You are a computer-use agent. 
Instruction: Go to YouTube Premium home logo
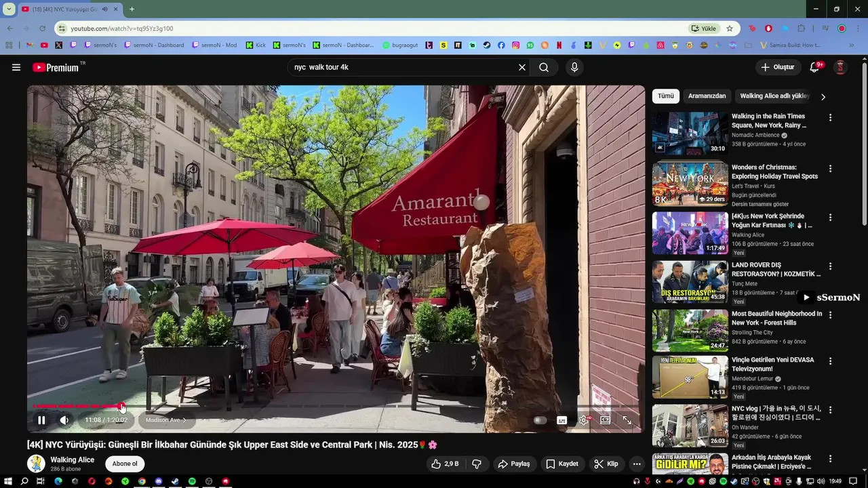(55, 67)
